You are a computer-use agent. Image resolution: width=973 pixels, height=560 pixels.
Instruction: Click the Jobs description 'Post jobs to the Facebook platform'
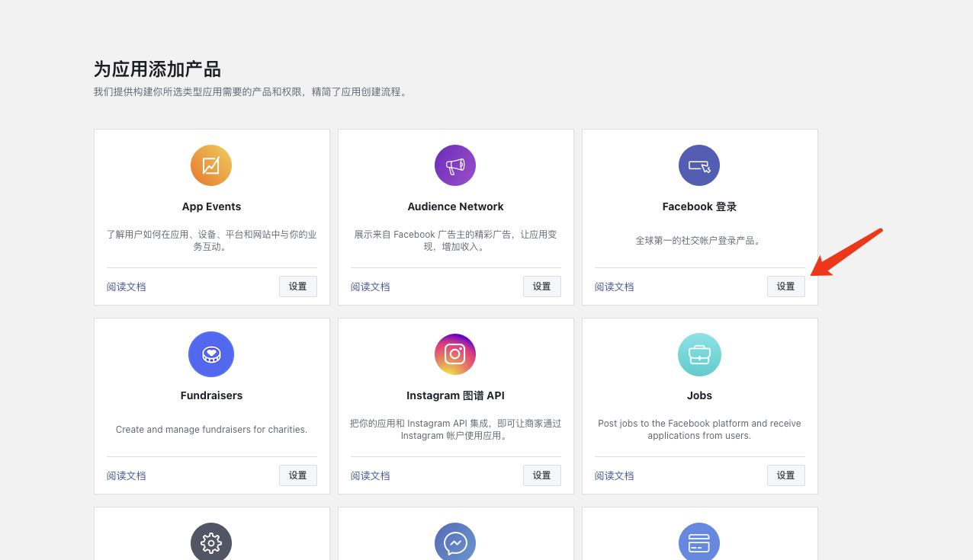click(x=699, y=430)
